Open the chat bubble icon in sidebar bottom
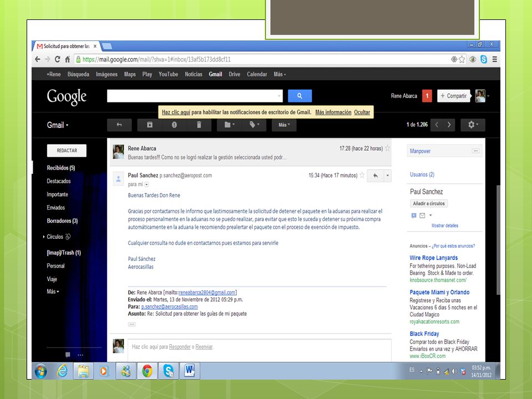Viewport: 532px width, 399px height. 68,355
